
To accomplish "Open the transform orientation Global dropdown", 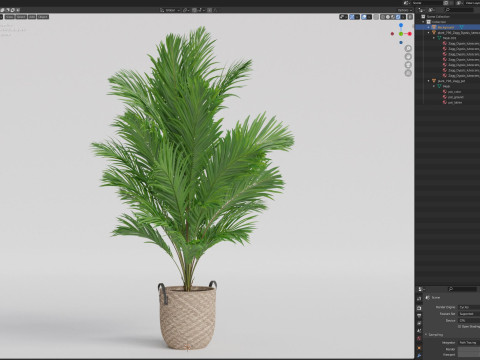I will [170, 10].
